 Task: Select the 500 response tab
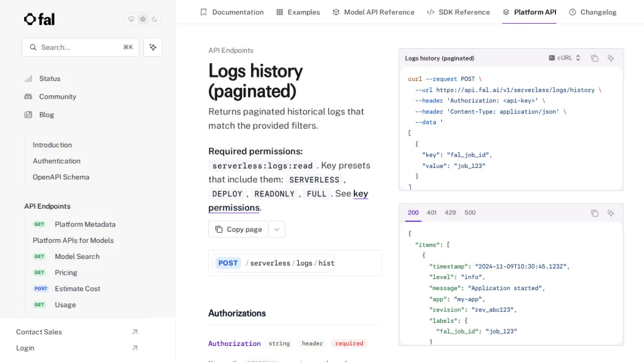click(470, 212)
